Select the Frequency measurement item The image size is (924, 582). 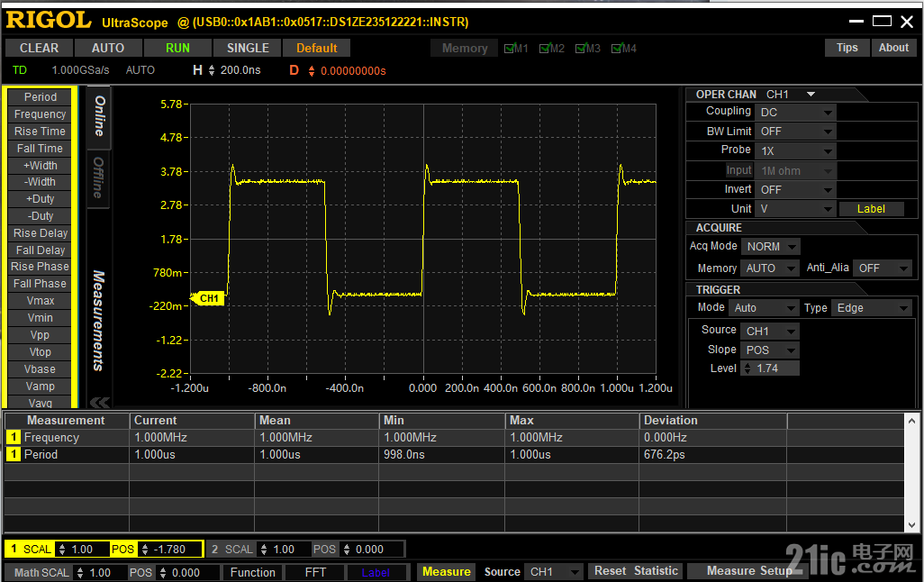40,114
